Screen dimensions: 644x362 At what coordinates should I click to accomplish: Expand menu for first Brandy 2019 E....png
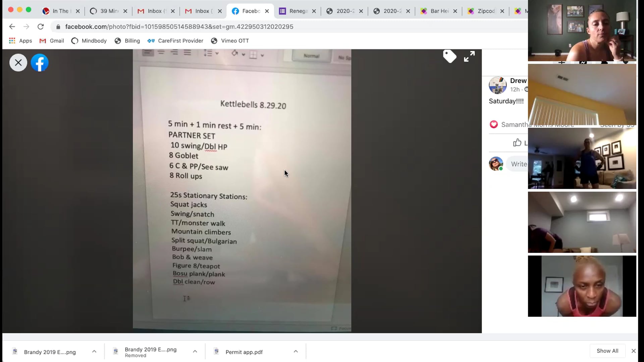click(94, 351)
